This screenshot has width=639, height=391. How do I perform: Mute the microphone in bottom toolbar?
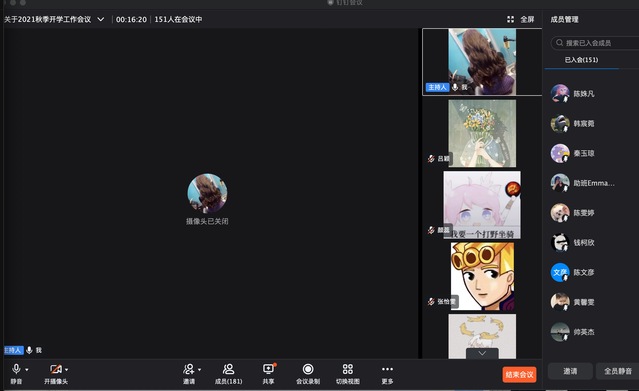point(16,373)
